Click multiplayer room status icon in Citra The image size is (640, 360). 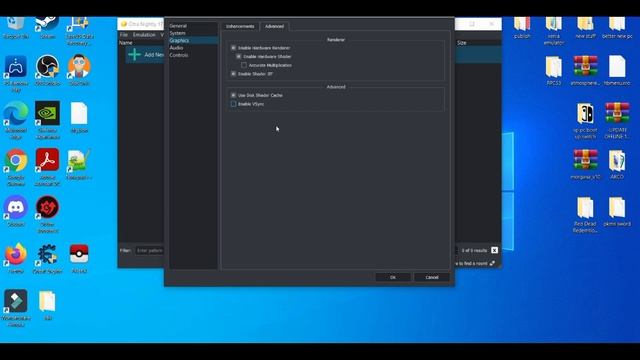pyautogui.click(x=493, y=264)
